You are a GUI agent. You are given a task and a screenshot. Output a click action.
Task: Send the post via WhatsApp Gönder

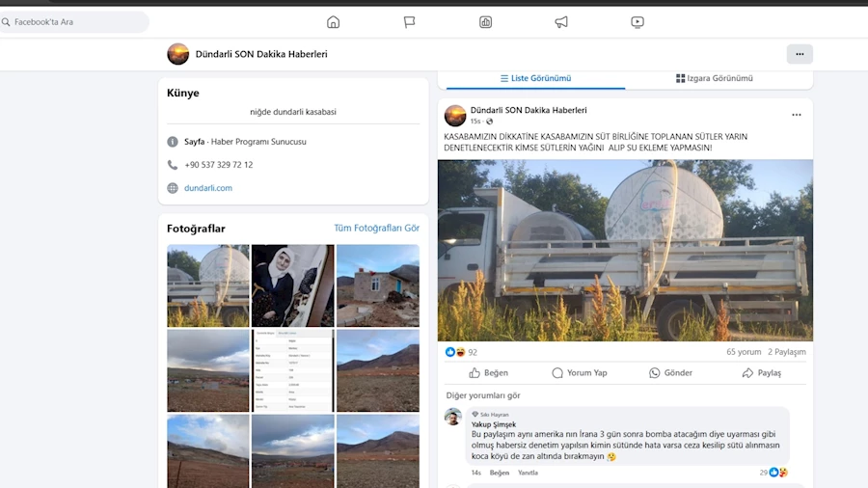click(x=670, y=373)
